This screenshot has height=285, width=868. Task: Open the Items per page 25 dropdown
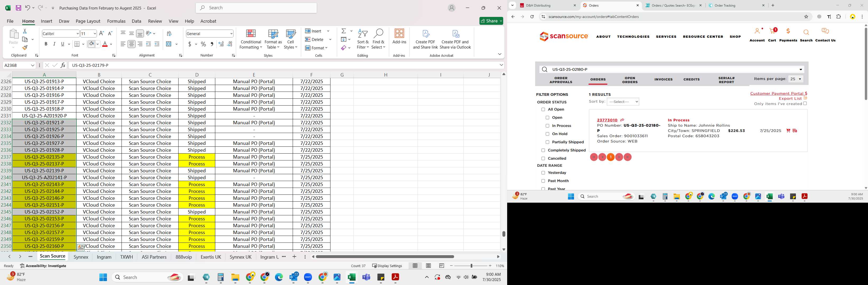(796, 79)
